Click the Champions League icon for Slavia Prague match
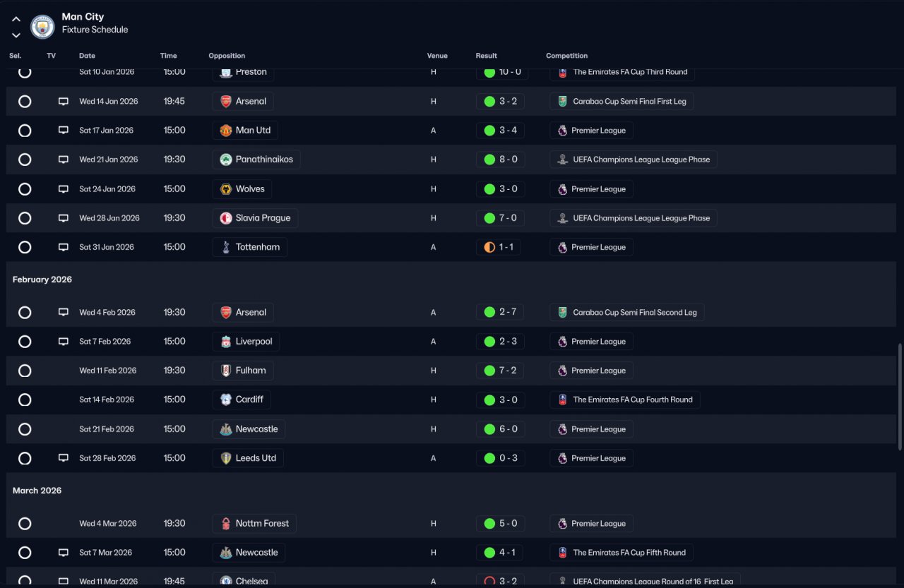 pos(562,218)
